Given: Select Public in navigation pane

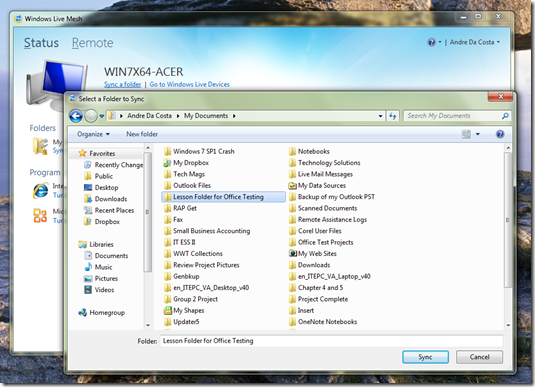Looking at the screenshot, I should (99, 176).
